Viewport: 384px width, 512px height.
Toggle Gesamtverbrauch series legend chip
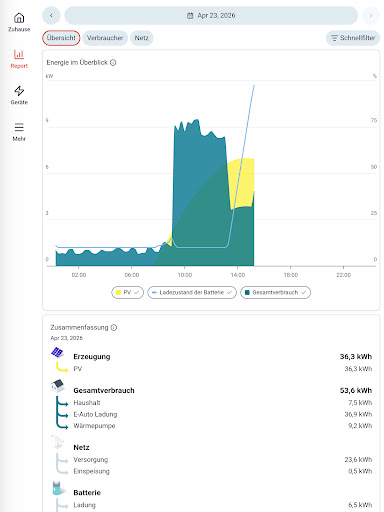click(x=275, y=292)
